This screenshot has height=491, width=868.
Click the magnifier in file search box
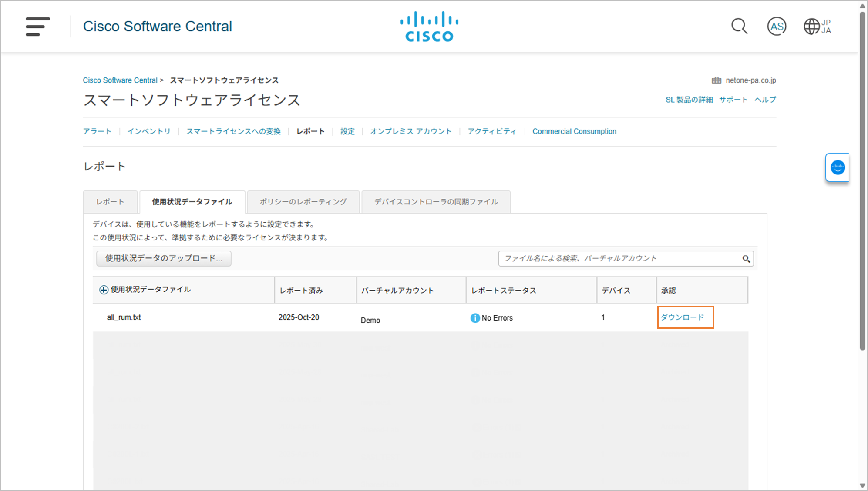click(746, 259)
